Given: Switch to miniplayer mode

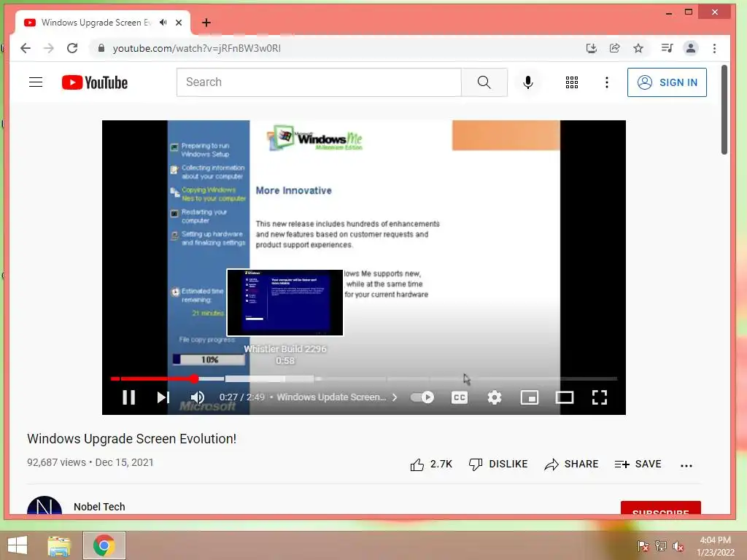Looking at the screenshot, I should click(x=530, y=397).
